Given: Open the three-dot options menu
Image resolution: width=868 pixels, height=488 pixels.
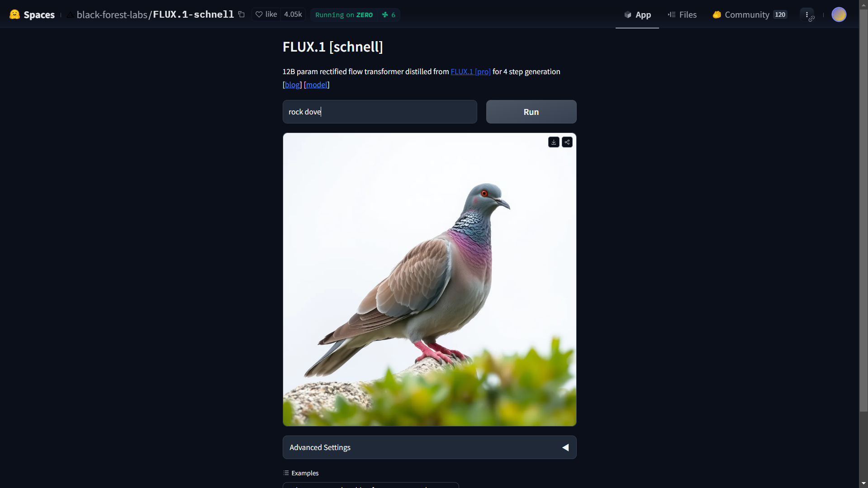Looking at the screenshot, I should click(807, 14).
